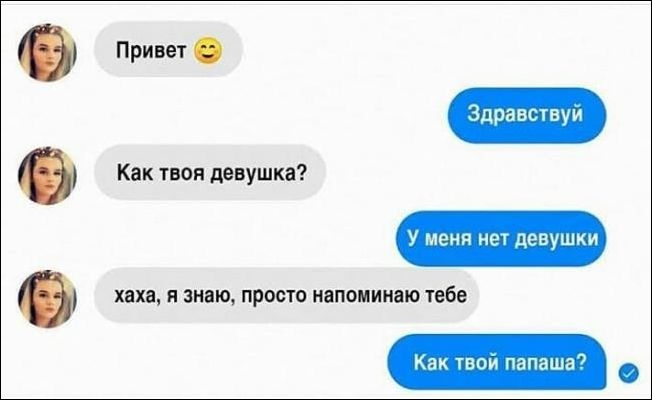Select the Как твой папаша? message bubble
652x400 pixels.
coord(497,362)
